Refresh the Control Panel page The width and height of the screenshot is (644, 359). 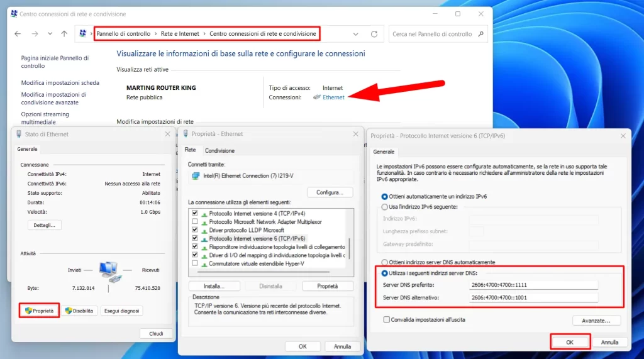[x=374, y=34]
